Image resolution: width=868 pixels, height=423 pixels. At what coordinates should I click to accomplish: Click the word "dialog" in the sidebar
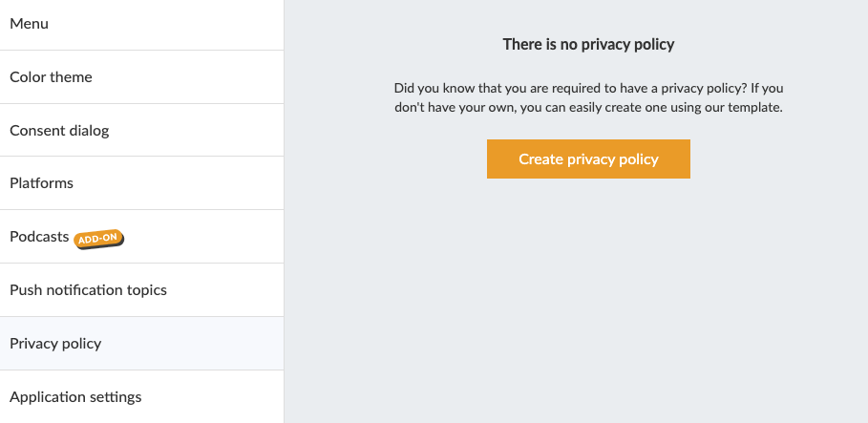pos(89,130)
